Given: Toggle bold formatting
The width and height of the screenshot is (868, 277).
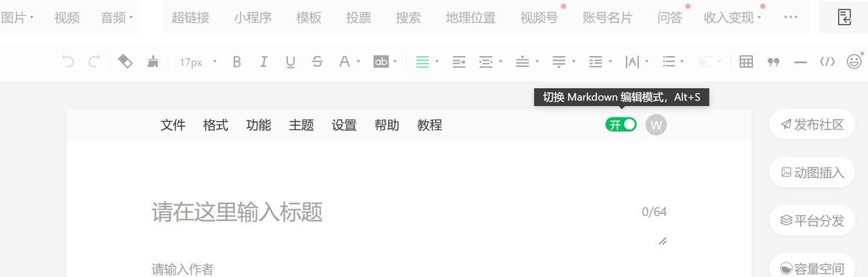Looking at the screenshot, I should (x=236, y=62).
